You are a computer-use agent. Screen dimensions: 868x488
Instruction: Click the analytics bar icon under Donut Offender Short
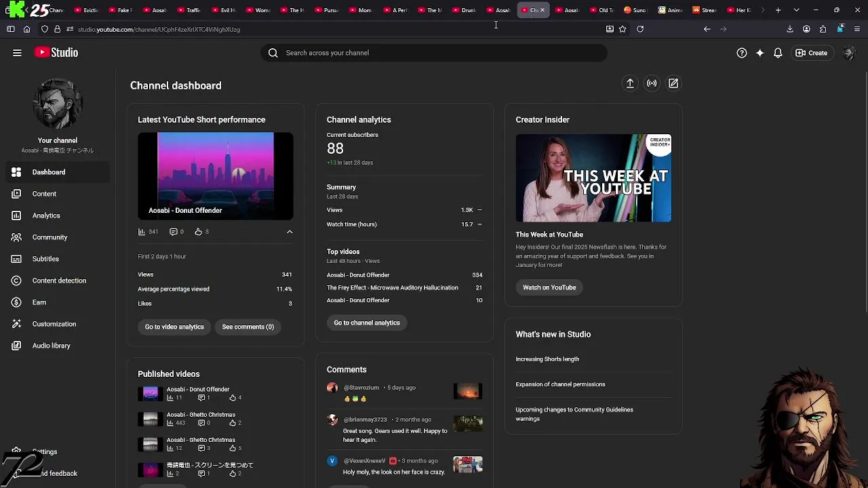coord(142,232)
